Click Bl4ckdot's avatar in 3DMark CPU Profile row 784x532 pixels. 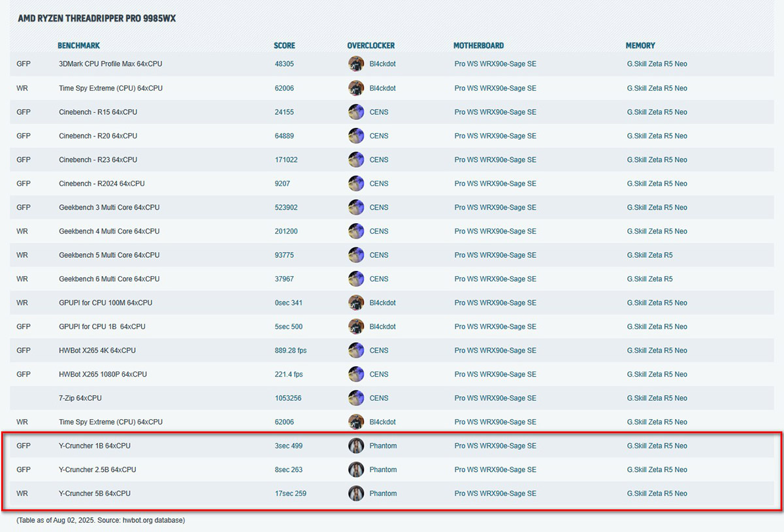(x=356, y=64)
